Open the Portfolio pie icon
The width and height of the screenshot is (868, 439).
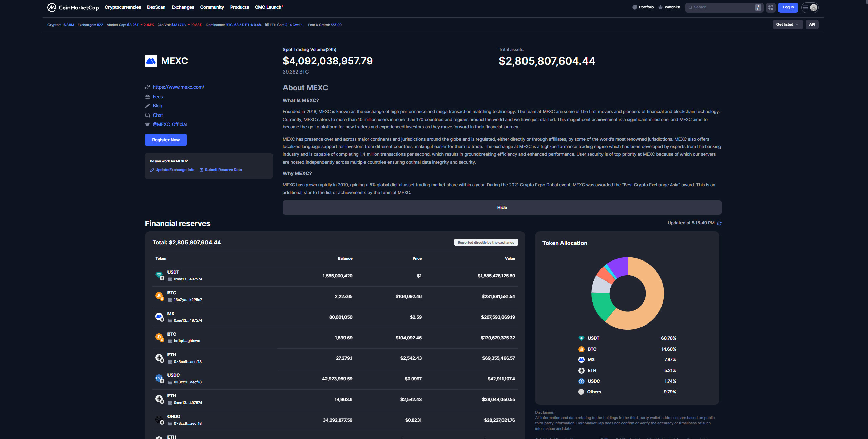[635, 7]
